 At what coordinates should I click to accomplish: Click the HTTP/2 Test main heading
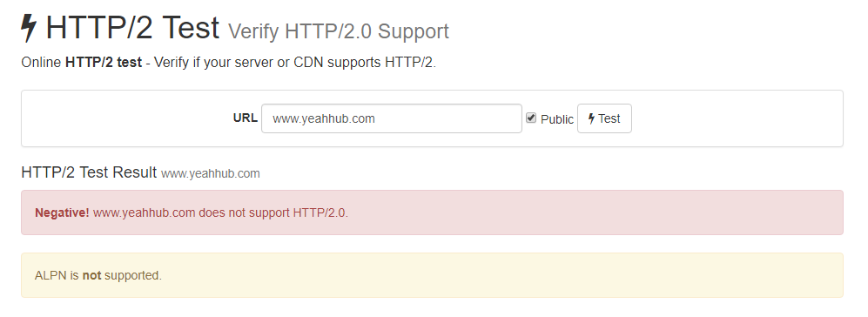tap(133, 28)
